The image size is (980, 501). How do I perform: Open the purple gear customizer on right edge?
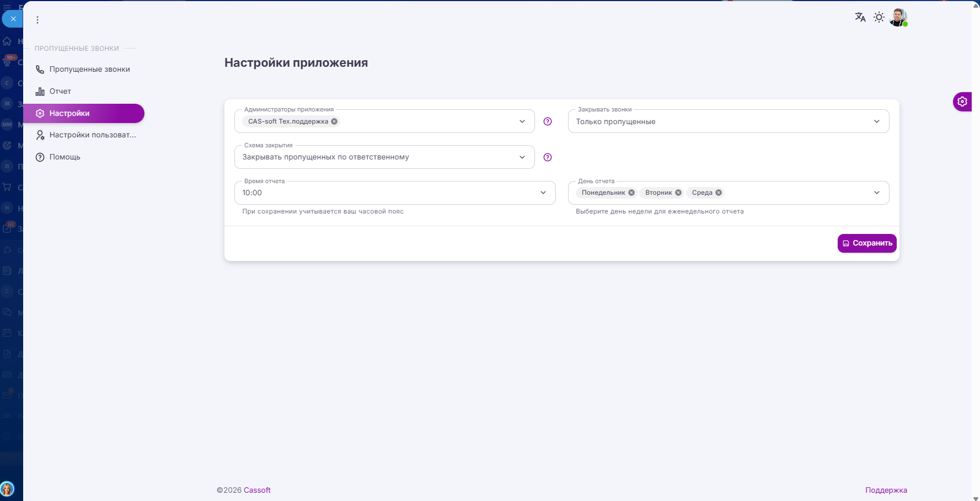coord(962,102)
